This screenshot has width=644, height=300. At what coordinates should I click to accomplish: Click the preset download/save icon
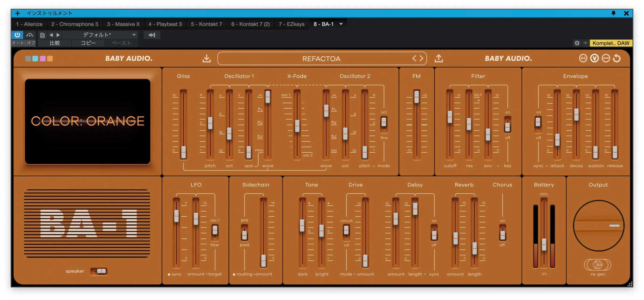[207, 58]
